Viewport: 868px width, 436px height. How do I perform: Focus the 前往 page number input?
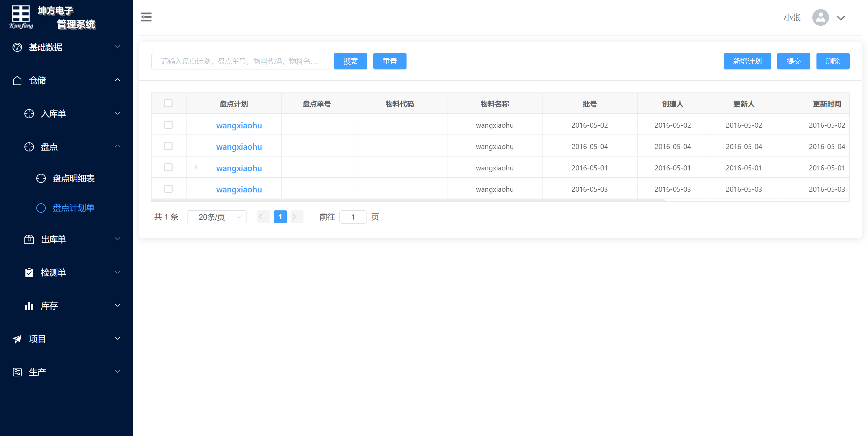353,217
